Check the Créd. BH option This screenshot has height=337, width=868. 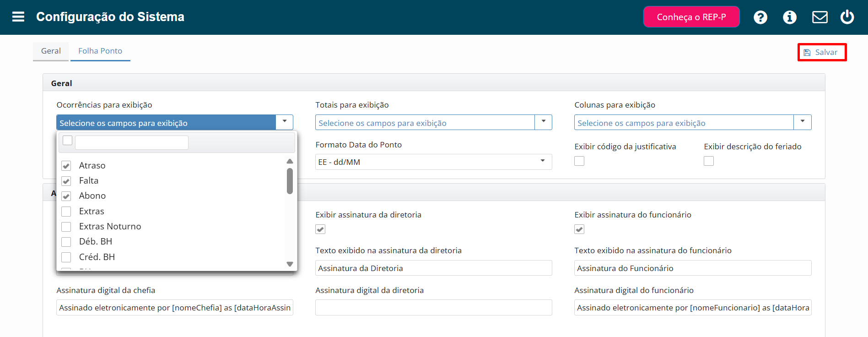tap(66, 257)
